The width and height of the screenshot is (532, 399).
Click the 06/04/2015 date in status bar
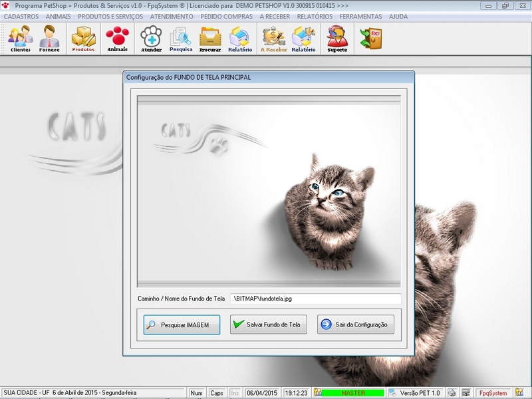[x=262, y=393]
